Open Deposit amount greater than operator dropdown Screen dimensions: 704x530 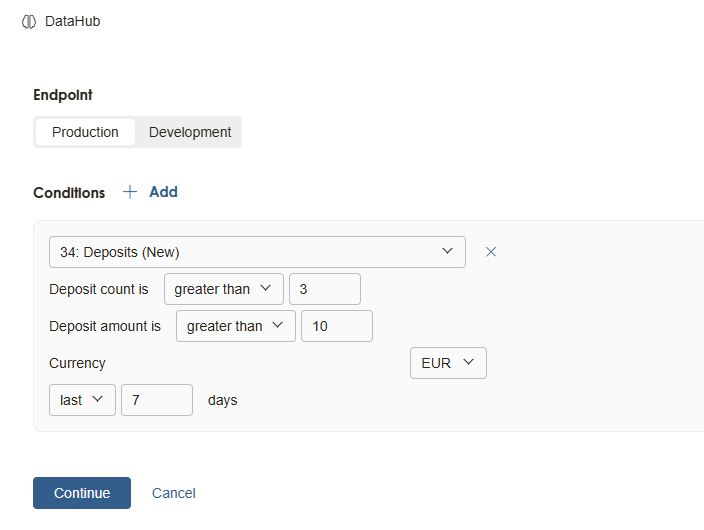coord(236,326)
